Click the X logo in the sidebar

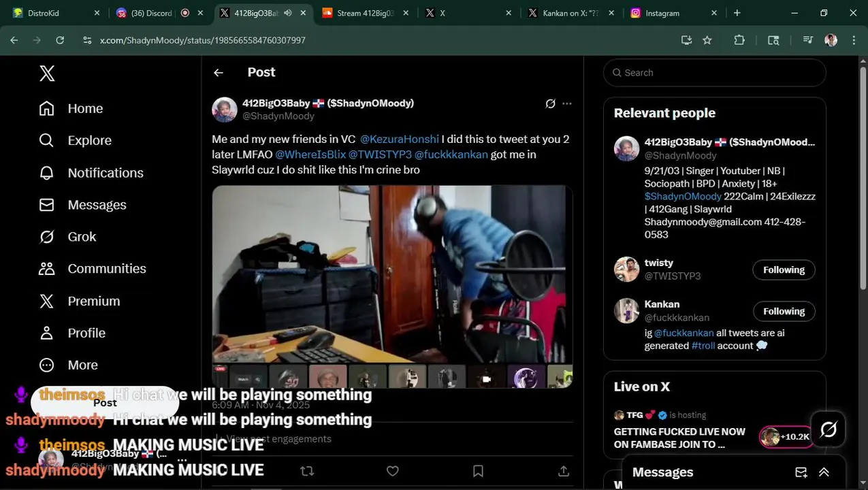47,73
